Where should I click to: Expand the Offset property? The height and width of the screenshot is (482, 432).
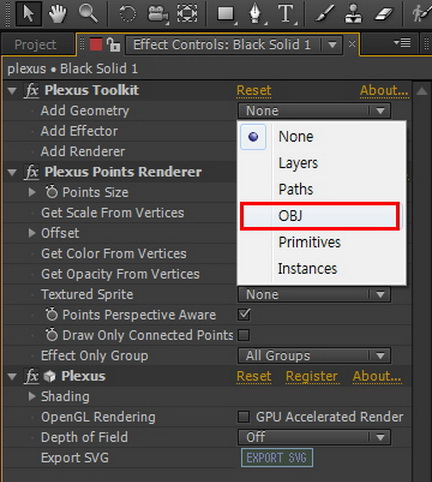coord(32,233)
